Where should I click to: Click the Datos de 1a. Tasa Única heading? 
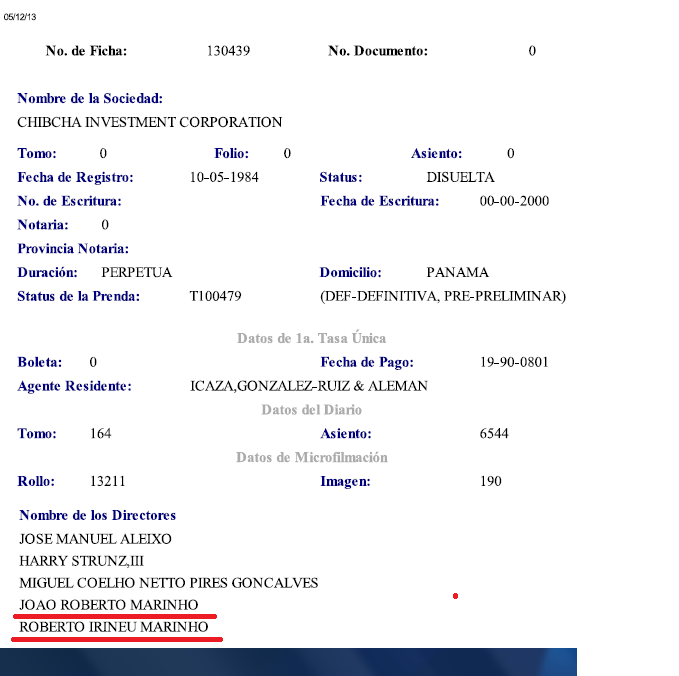(311, 338)
